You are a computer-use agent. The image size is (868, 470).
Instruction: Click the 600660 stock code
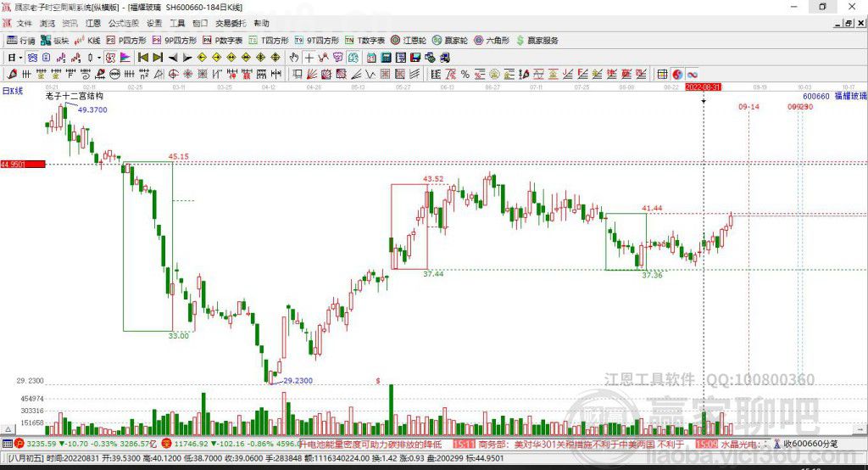(x=816, y=96)
